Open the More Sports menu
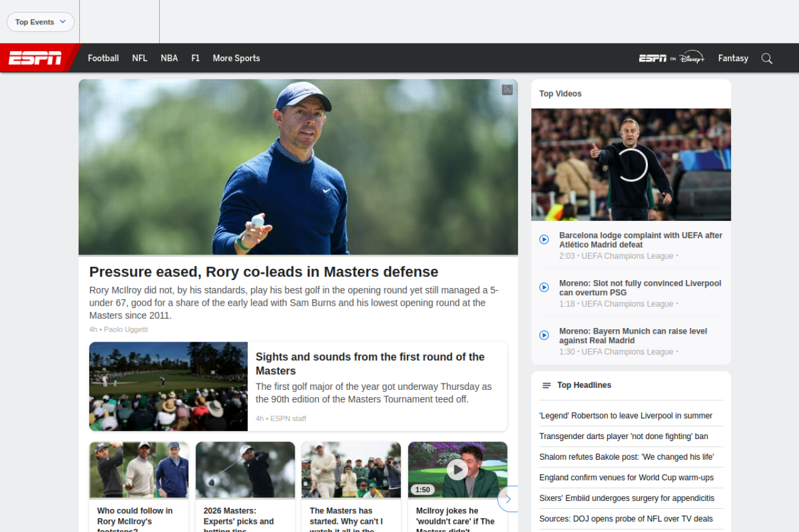This screenshot has height=532, width=799. [x=236, y=58]
